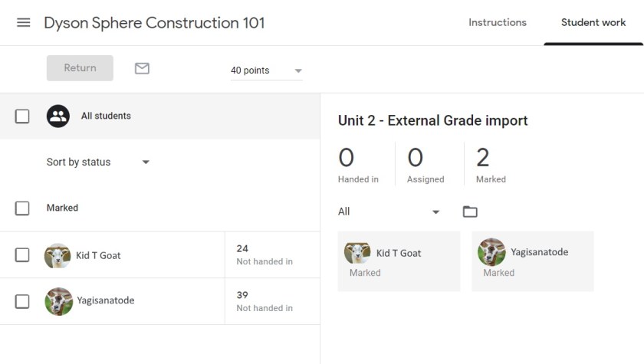The width and height of the screenshot is (644, 364).
Task: Open the All filter dropdown
Action: (x=389, y=212)
